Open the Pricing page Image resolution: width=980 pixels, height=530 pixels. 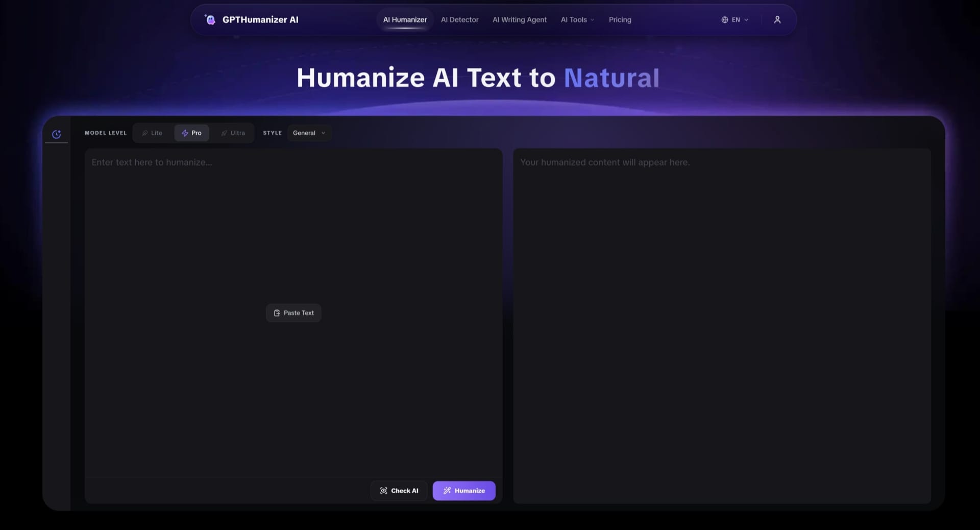[620, 20]
